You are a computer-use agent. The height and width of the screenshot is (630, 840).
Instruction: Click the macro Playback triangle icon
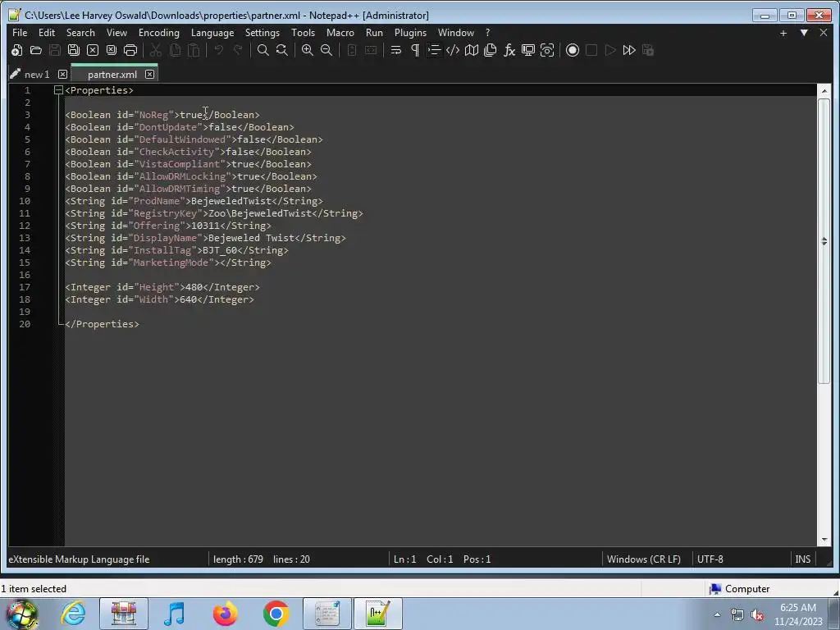point(610,50)
